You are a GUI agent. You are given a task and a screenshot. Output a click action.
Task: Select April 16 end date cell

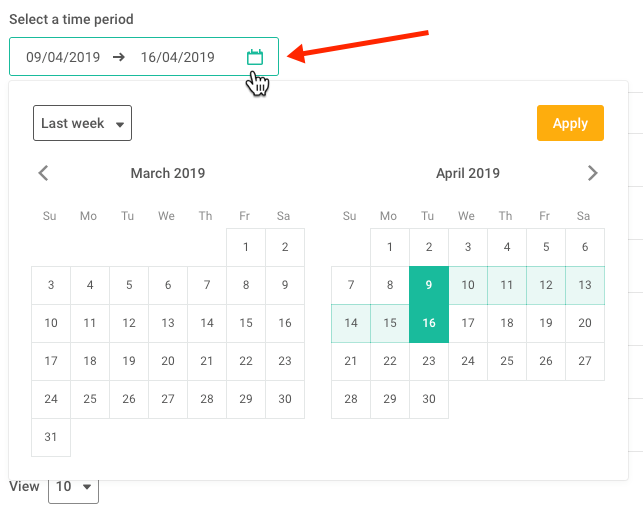(429, 323)
